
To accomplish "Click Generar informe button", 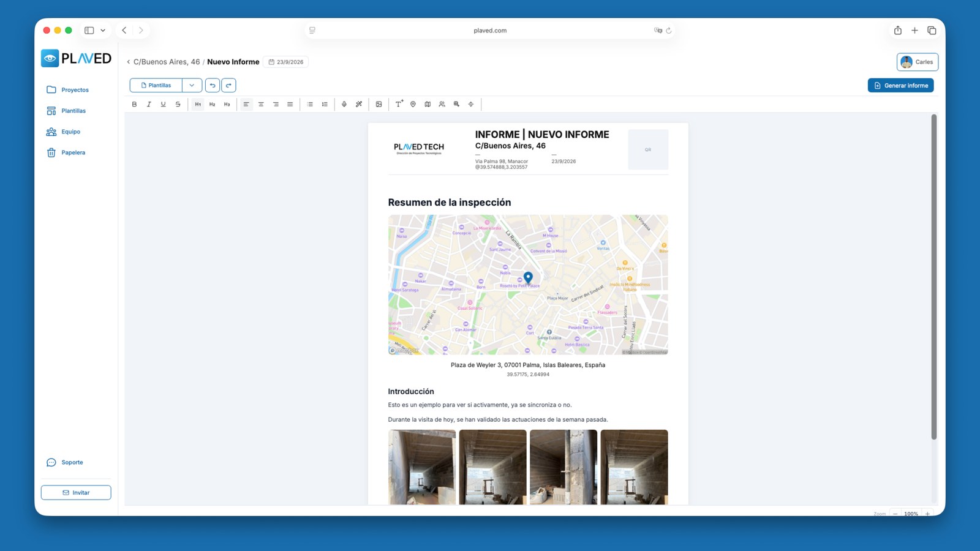I will point(900,85).
